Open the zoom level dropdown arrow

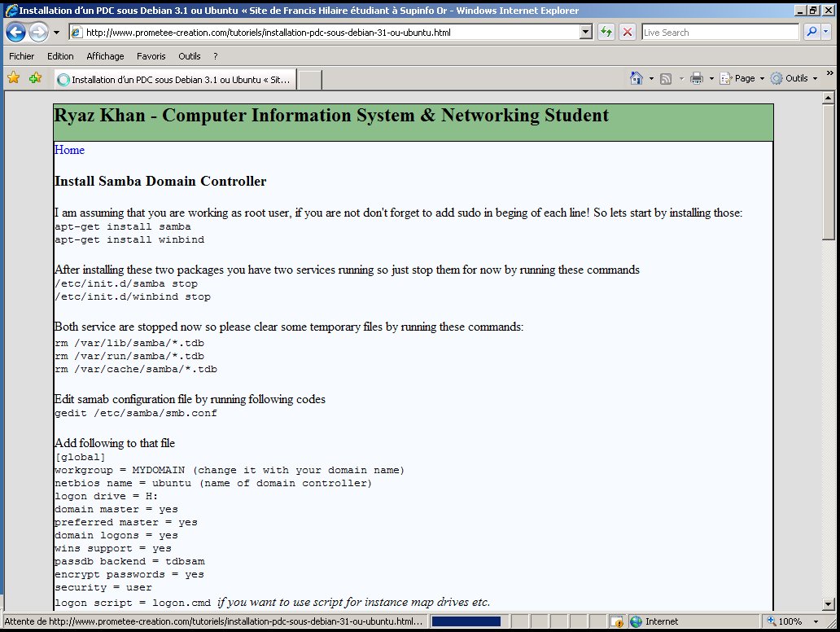click(816, 621)
